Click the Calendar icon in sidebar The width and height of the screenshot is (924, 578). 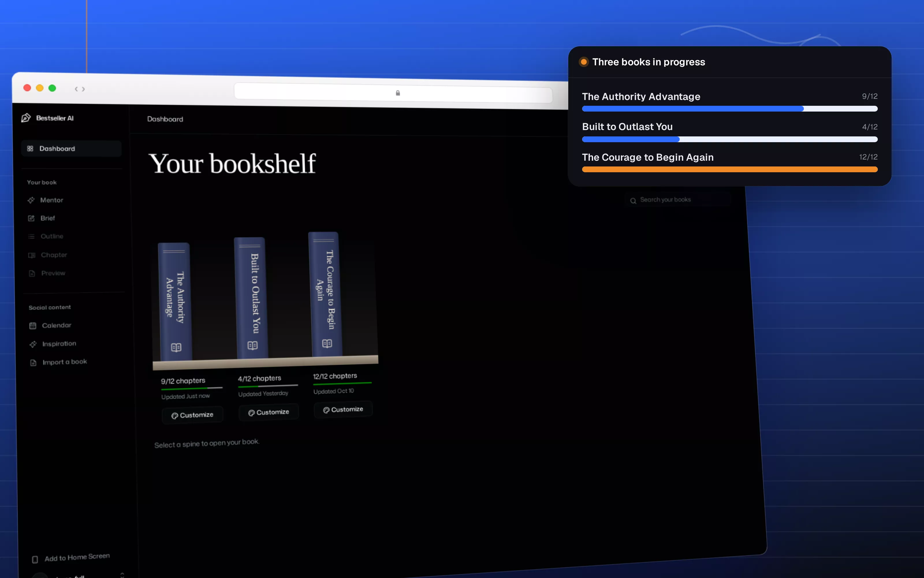33,326
